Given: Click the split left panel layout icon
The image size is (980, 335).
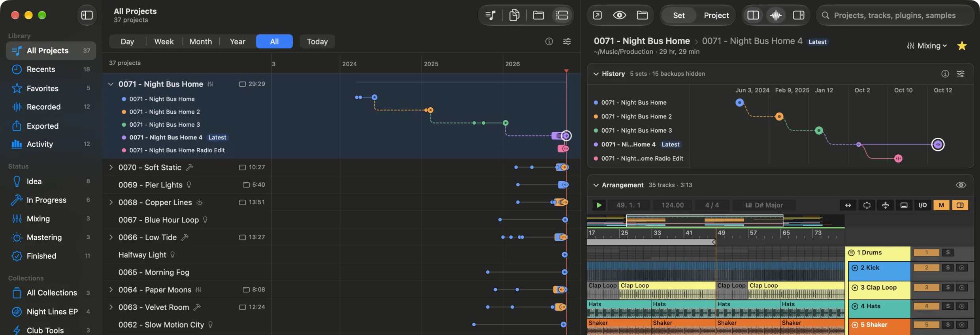Looking at the screenshot, I should click(753, 15).
